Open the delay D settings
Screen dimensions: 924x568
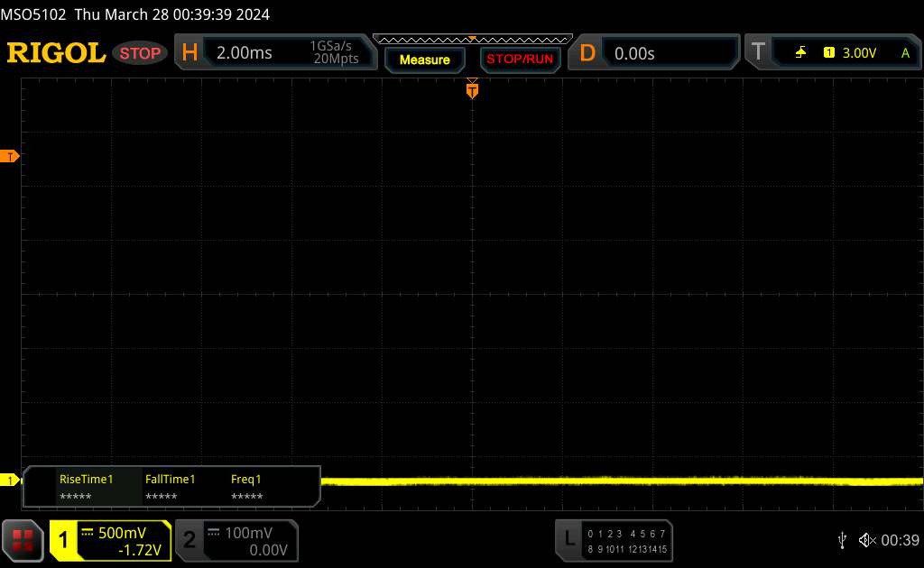point(587,53)
